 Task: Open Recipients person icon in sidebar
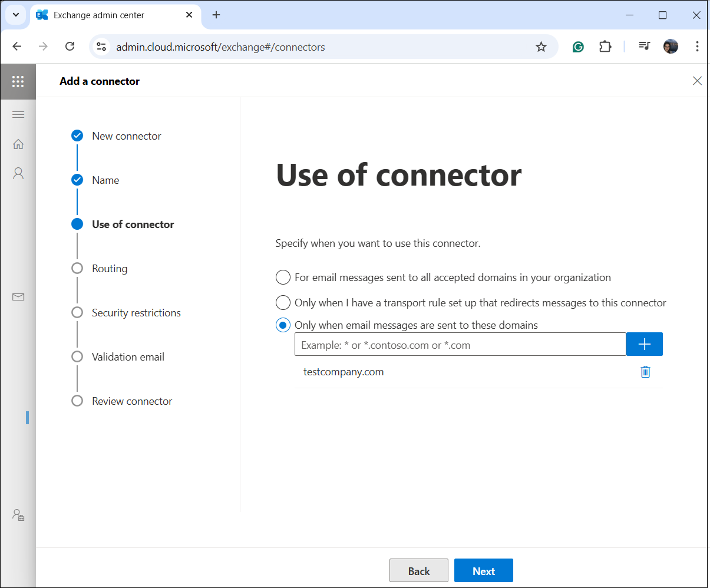coord(18,173)
